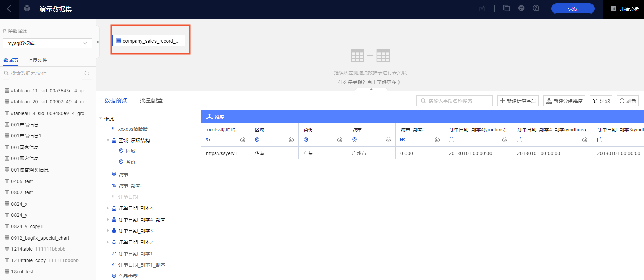This screenshot has height=280, width=644.
Task: Refresh the data table list
Action: click(87, 73)
